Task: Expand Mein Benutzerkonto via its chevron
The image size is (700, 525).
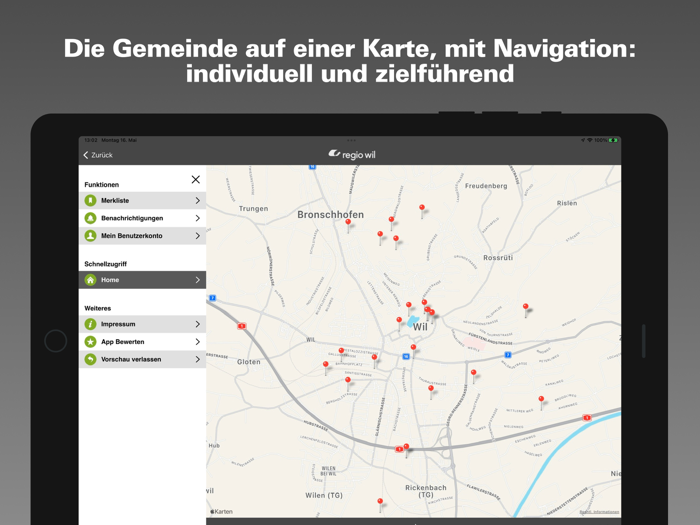Action: pyautogui.click(x=197, y=235)
